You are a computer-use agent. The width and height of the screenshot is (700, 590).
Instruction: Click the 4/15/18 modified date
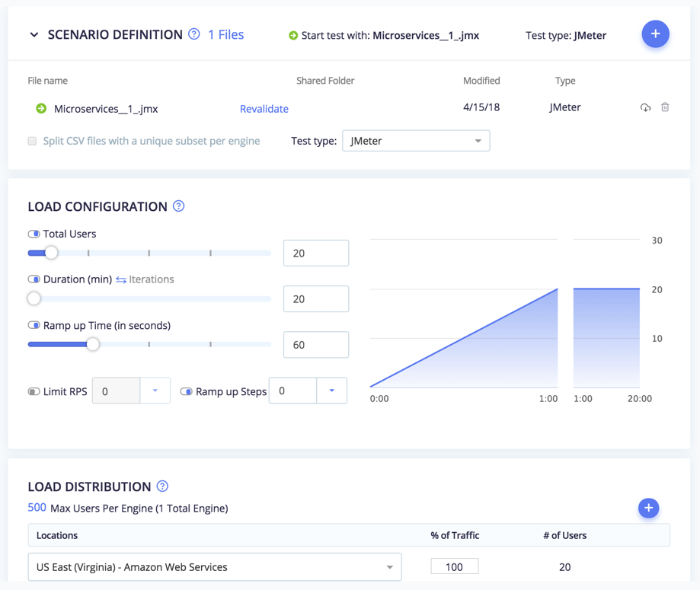pos(481,107)
